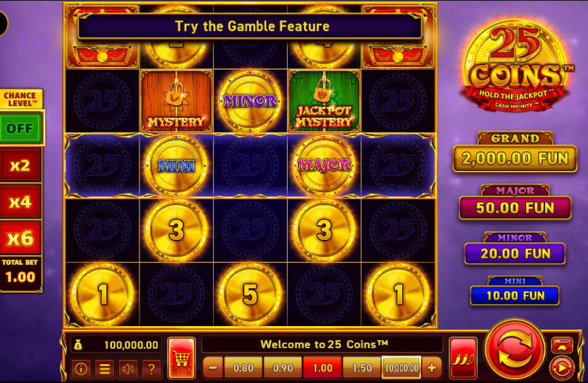The width and height of the screenshot is (588, 383).
Task: Click the Grand jackpot 2,000.00 FUN display
Action: click(x=515, y=158)
